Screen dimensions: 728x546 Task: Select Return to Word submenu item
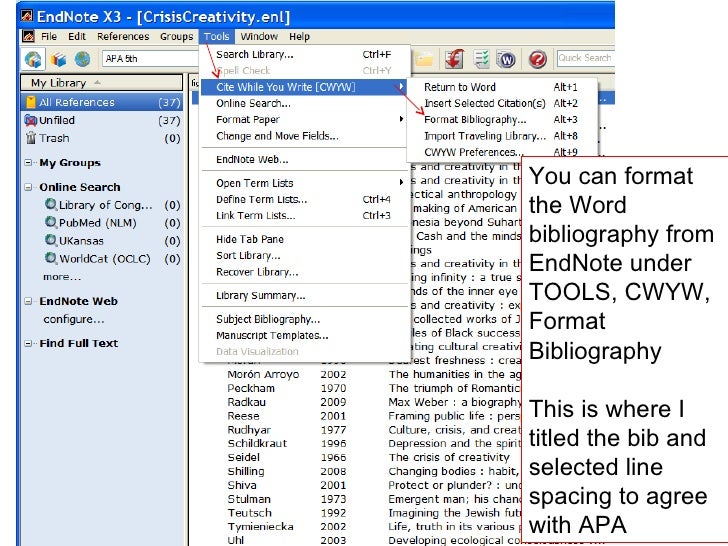click(x=502, y=87)
